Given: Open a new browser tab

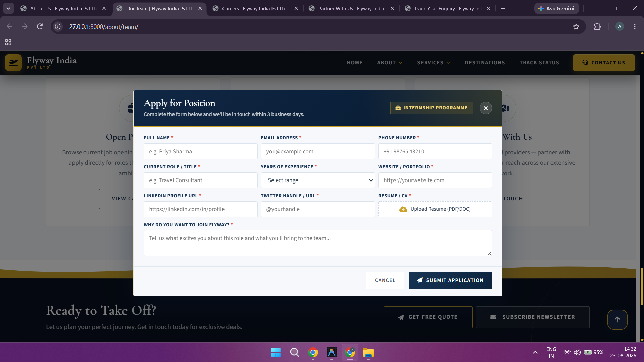Looking at the screenshot, I should pos(503,8).
